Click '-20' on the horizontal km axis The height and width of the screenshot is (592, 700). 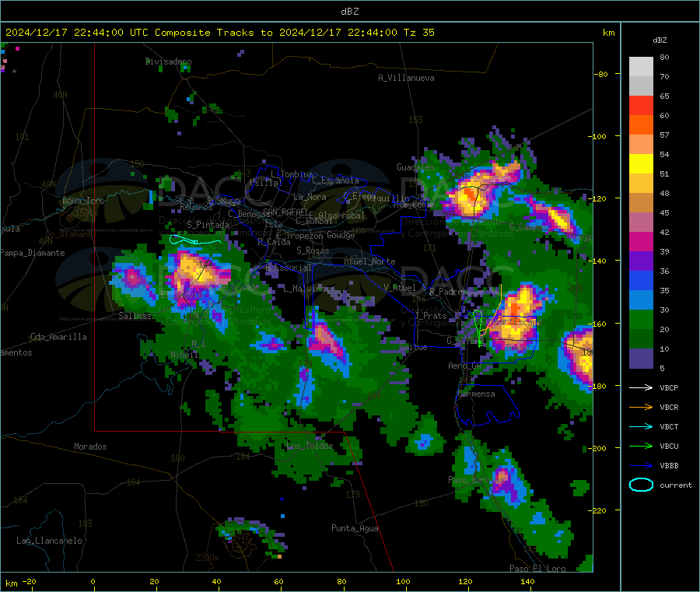(x=30, y=582)
